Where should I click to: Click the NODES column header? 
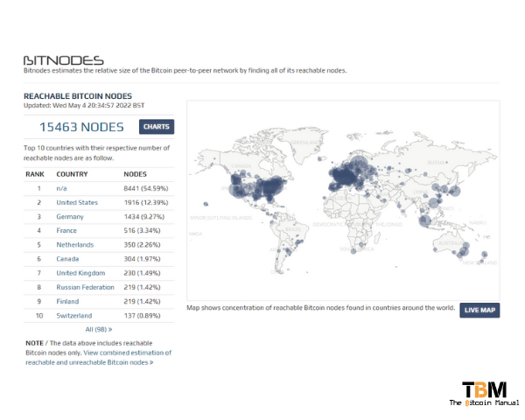coord(136,174)
